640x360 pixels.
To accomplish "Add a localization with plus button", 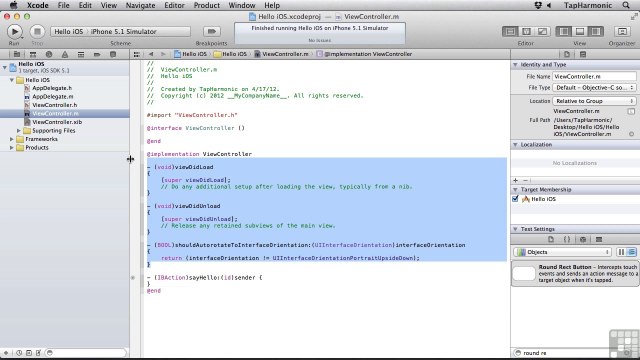I will (516, 180).
